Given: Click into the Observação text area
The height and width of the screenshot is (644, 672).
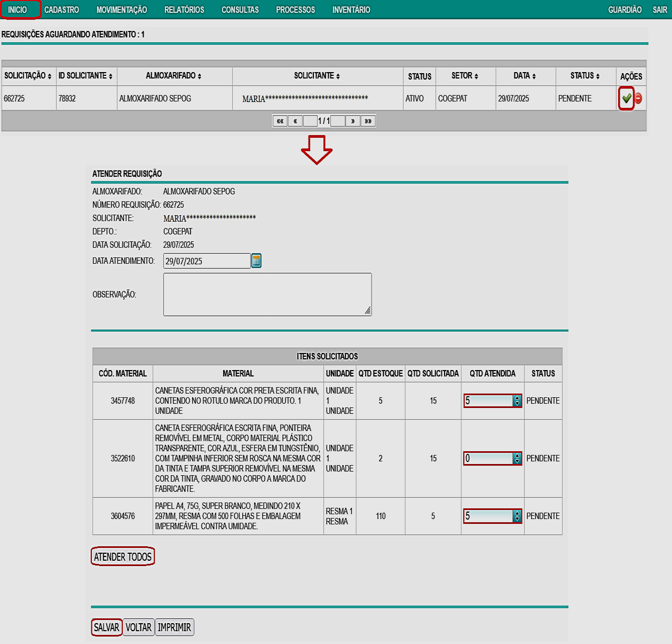Looking at the screenshot, I should pos(267,295).
